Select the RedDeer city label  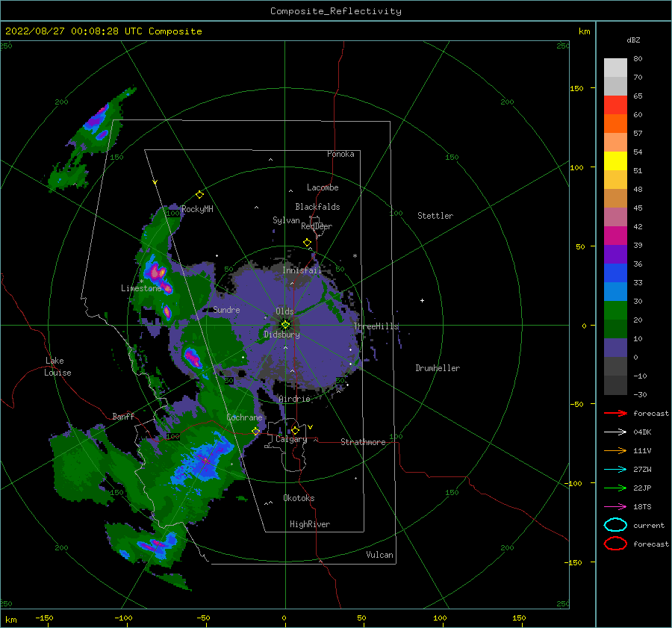coord(317,226)
